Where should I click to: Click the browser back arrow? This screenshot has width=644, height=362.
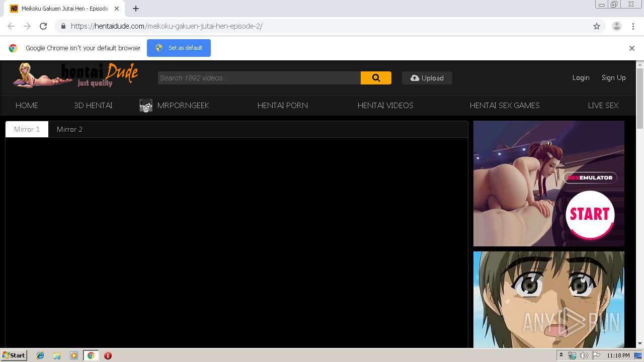coord(11,26)
